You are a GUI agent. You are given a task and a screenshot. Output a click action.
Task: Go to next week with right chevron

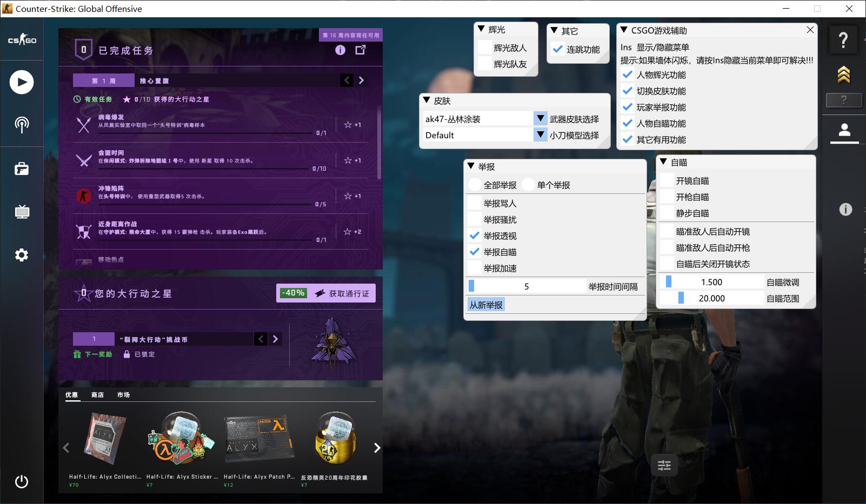pos(361,80)
